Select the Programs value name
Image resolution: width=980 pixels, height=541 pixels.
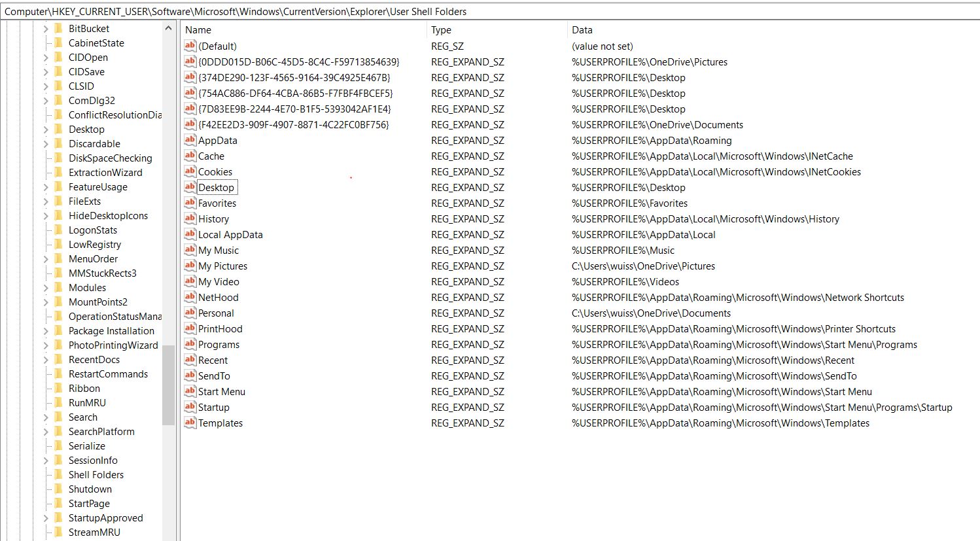tap(219, 344)
